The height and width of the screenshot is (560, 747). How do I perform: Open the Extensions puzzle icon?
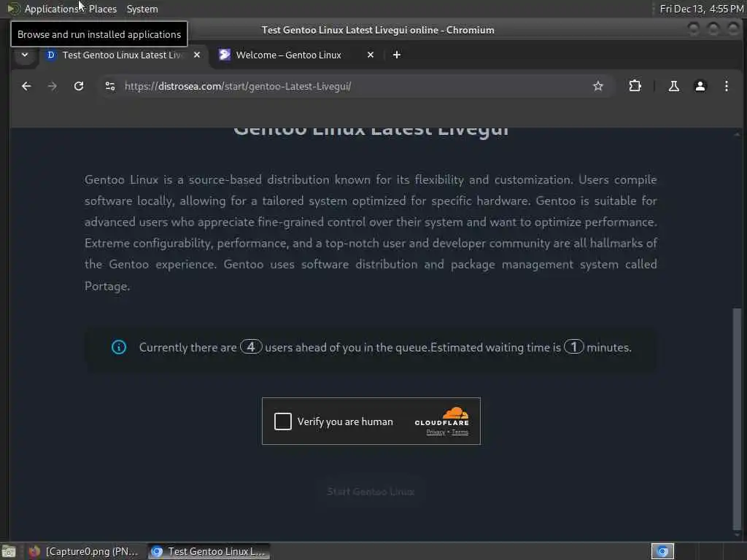click(635, 86)
